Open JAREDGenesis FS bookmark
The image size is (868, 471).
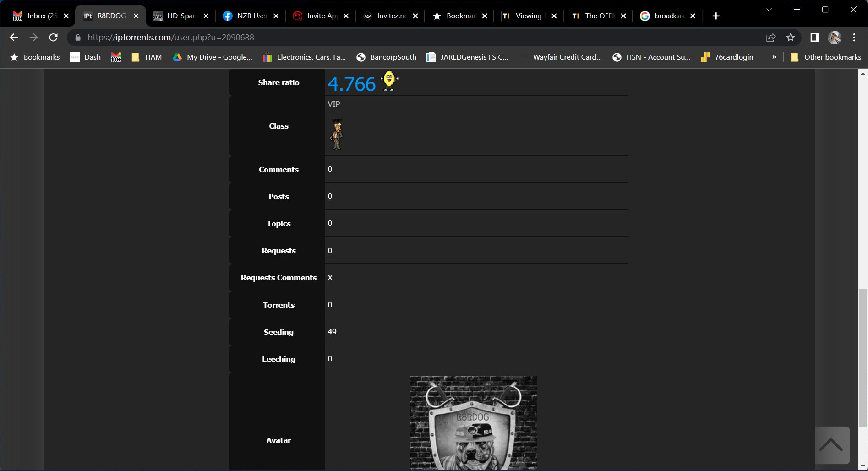click(x=467, y=57)
